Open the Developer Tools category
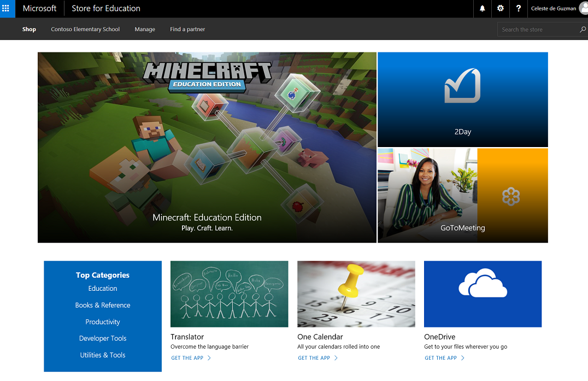Viewport: 588px width, 381px height. (x=103, y=338)
